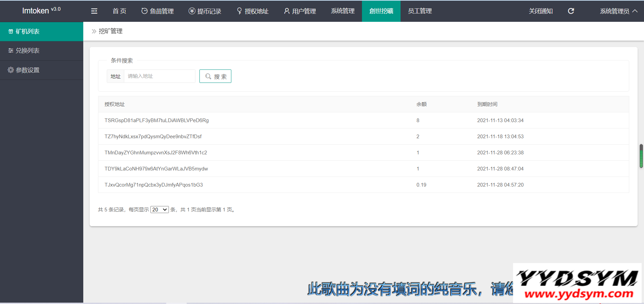
Task: Click the key icon beside 授权地址
Action: click(x=239, y=11)
